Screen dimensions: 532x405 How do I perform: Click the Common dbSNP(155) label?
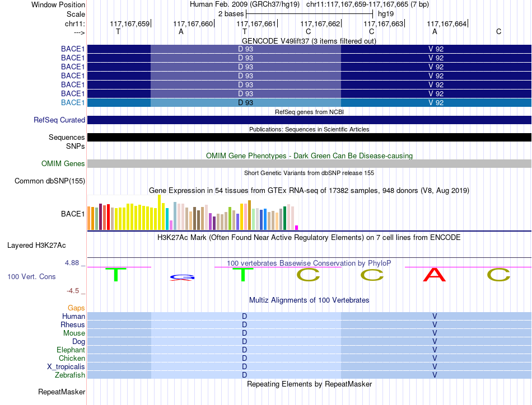point(50,181)
